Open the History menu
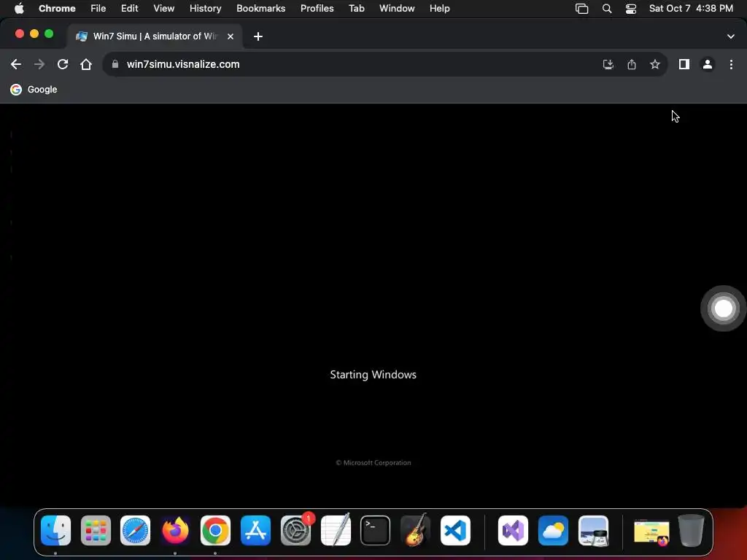This screenshot has width=747, height=560. pos(205,9)
